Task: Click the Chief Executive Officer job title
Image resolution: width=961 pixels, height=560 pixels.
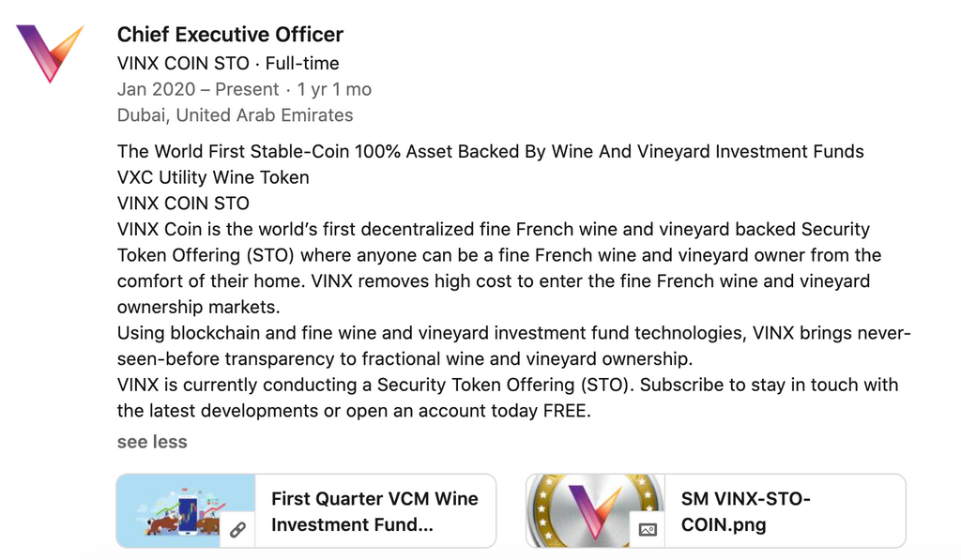Action: point(230,35)
